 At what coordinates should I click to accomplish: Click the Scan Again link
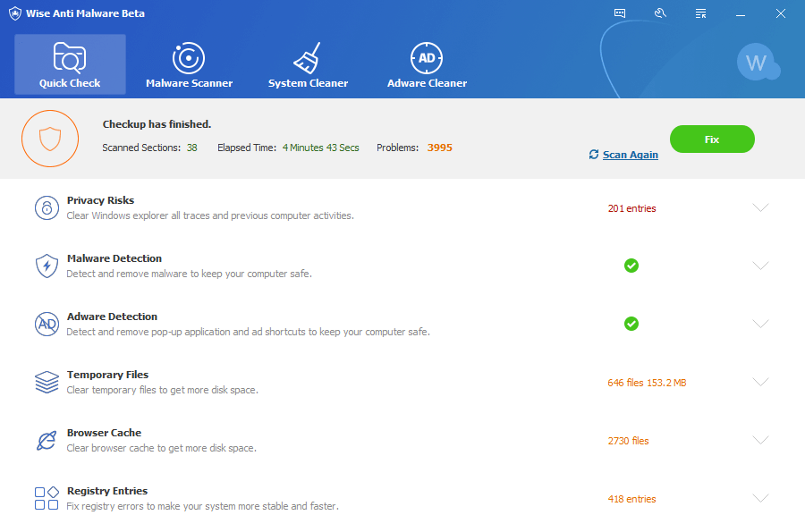[630, 155]
